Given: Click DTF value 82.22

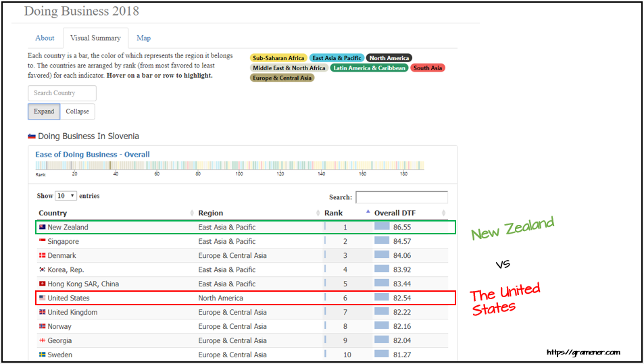Looking at the screenshot, I should pyautogui.click(x=401, y=312).
